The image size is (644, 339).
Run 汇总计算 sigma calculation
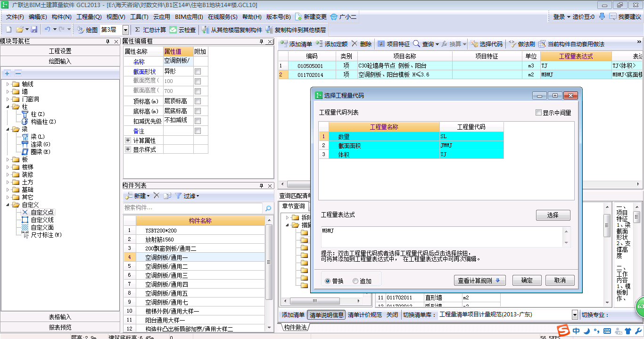[x=151, y=30]
